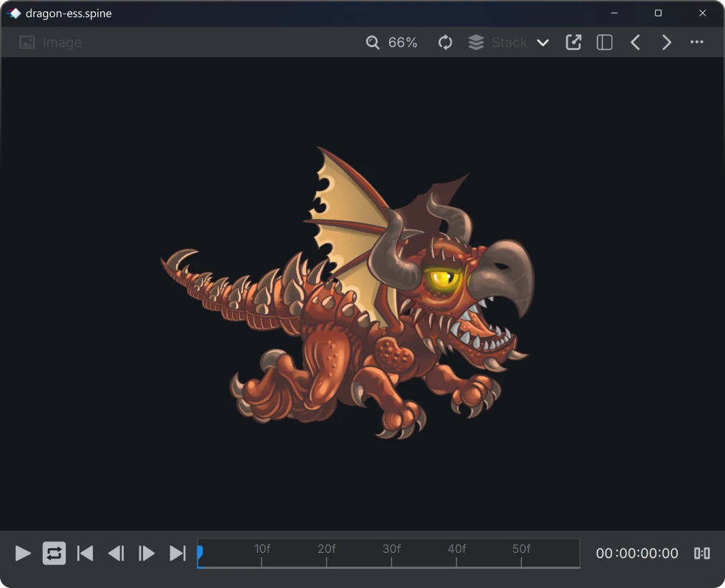Click the 30f mark on timeline
This screenshot has width=725, height=588.
[x=392, y=553]
